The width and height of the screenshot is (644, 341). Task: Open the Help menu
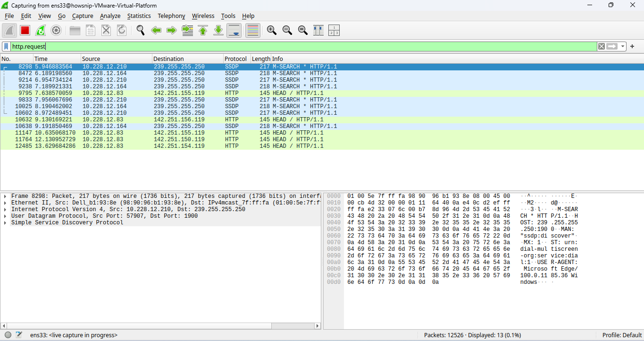(248, 16)
